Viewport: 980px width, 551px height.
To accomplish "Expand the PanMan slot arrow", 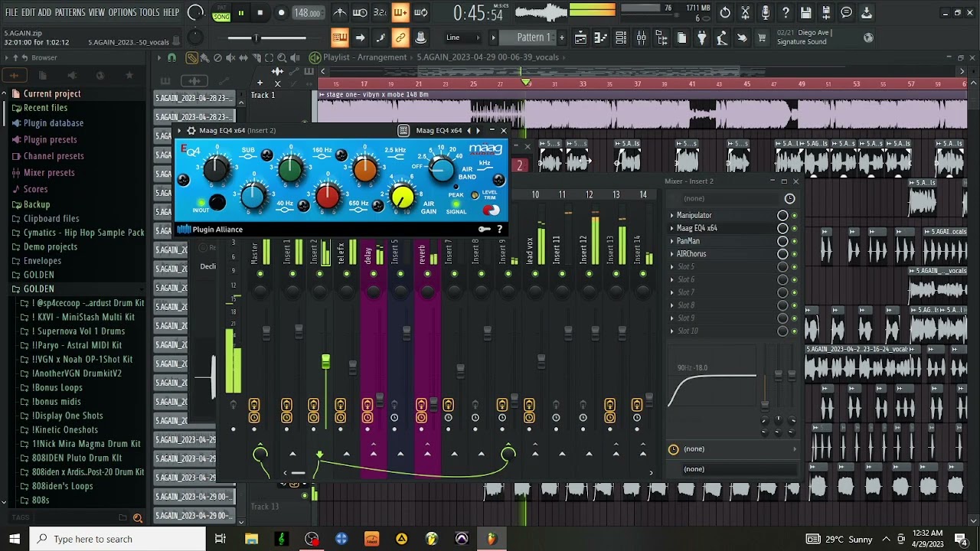I will pos(672,241).
